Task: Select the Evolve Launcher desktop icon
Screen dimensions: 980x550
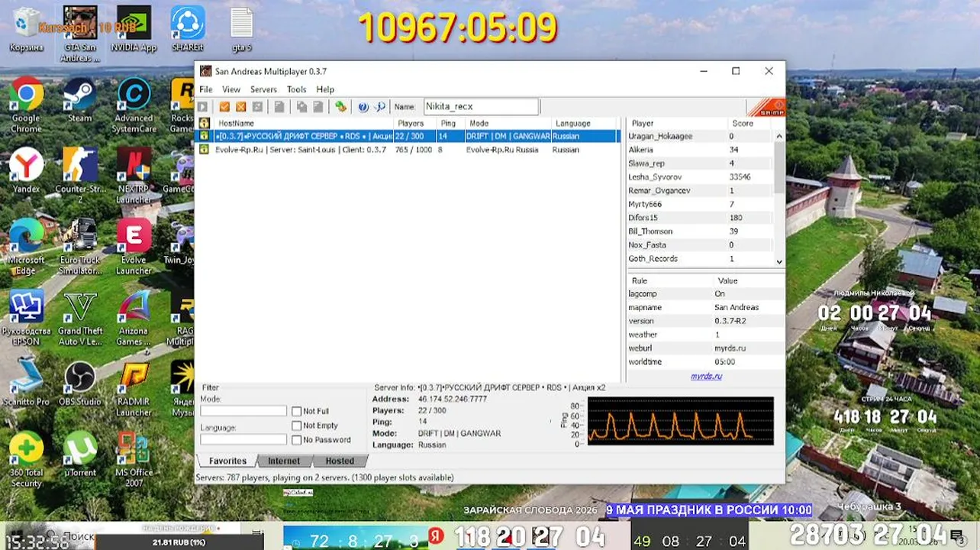Action: coord(134,247)
